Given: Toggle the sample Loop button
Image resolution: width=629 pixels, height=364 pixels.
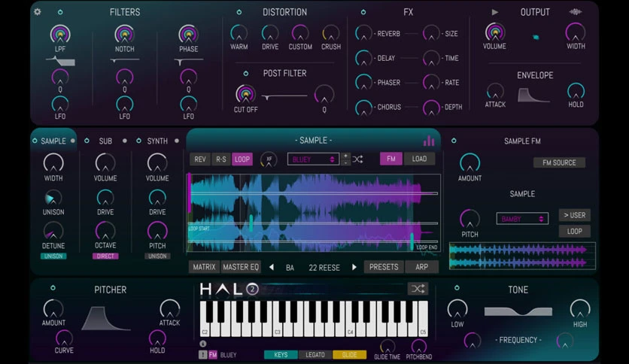Looking at the screenshot, I should click(242, 159).
